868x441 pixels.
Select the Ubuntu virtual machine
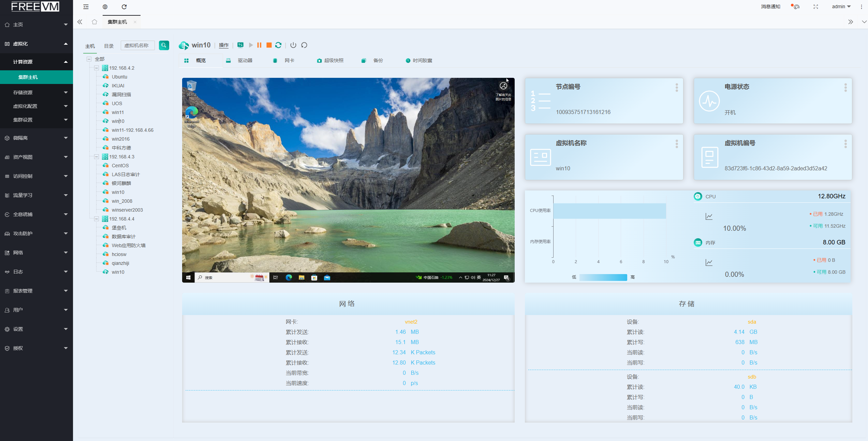(119, 77)
